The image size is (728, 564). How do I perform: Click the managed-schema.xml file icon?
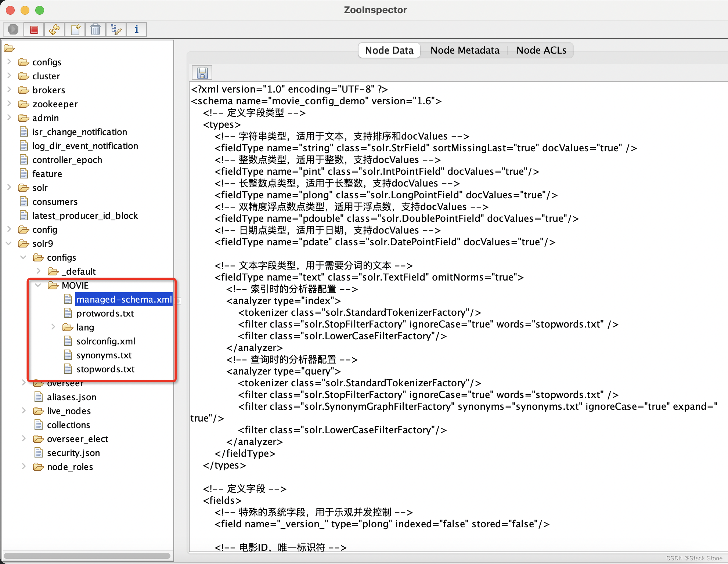pos(68,299)
